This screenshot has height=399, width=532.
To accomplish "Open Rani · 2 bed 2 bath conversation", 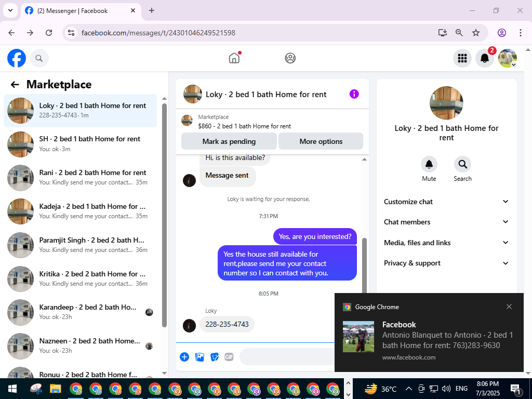I will click(x=81, y=178).
